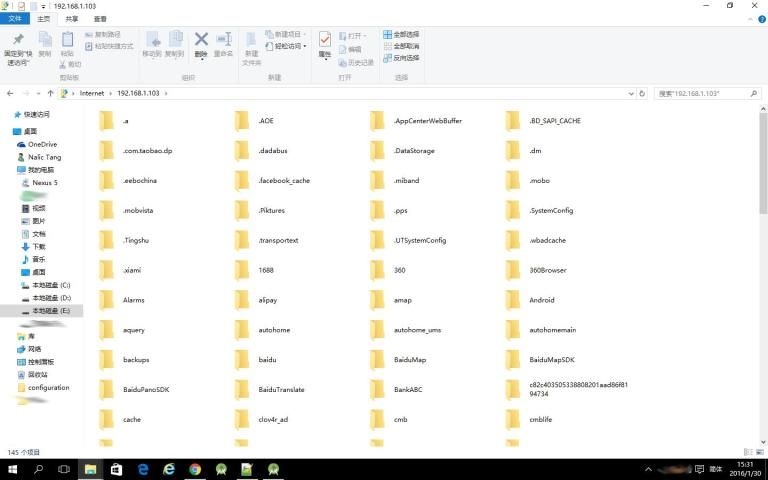
Task: Go up one level with the up arrow
Action: (50, 93)
